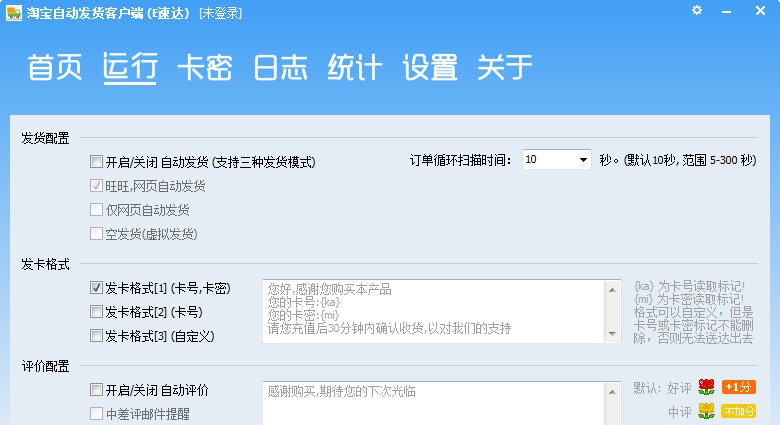780x425 pixels.
Task: Expand the 订单循环扫描时间 dropdown arrow
Action: [583, 160]
